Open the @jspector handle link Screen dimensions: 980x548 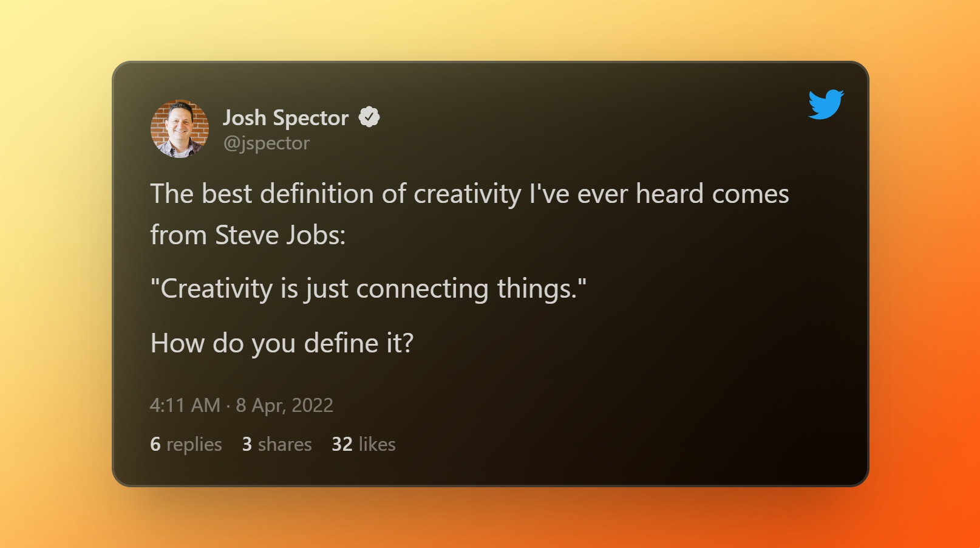[267, 143]
